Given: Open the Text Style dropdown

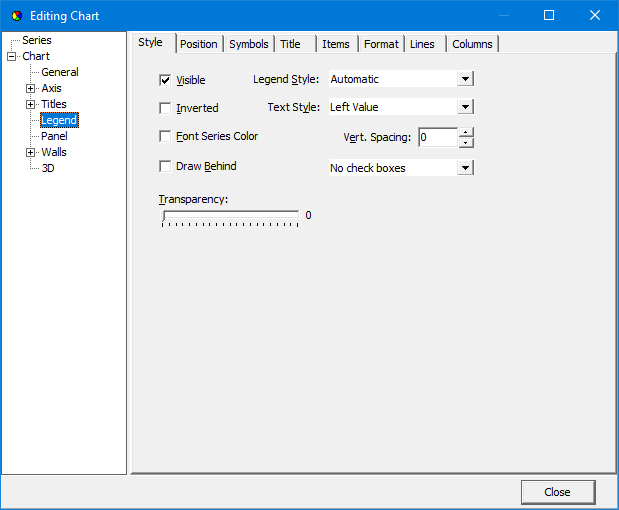Looking at the screenshot, I should (x=465, y=107).
